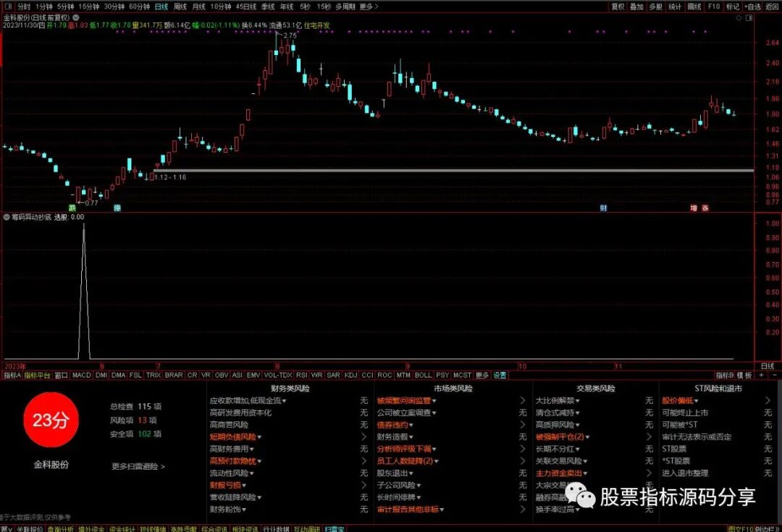782x532 pixels.
Task: Click the white indicator spike in lower pane
Action: point(84,291)
